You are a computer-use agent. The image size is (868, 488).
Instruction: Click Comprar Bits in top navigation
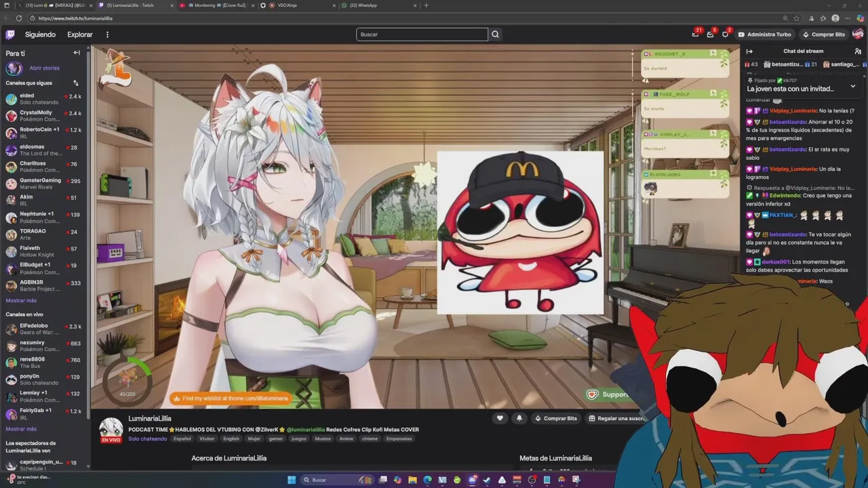824,35
